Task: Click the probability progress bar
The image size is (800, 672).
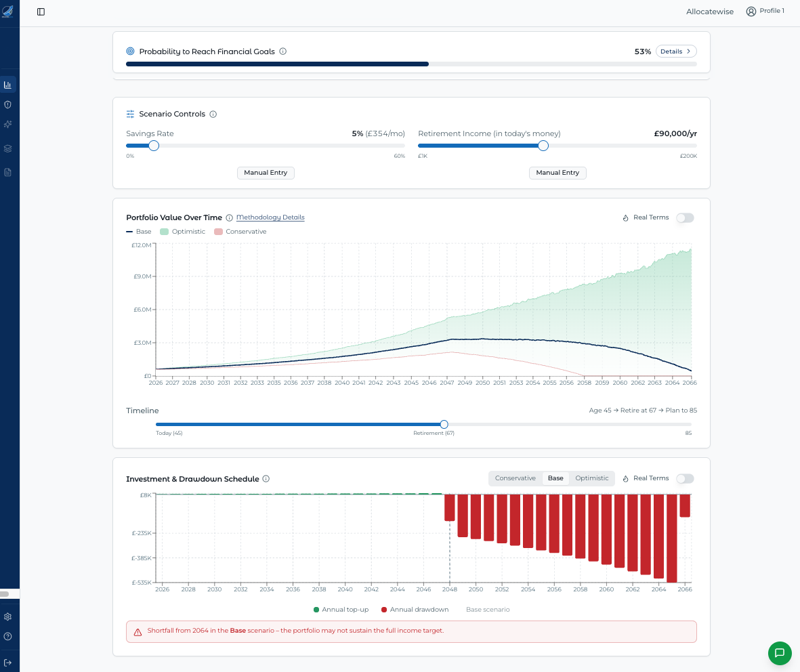Action: click(411, 64)
